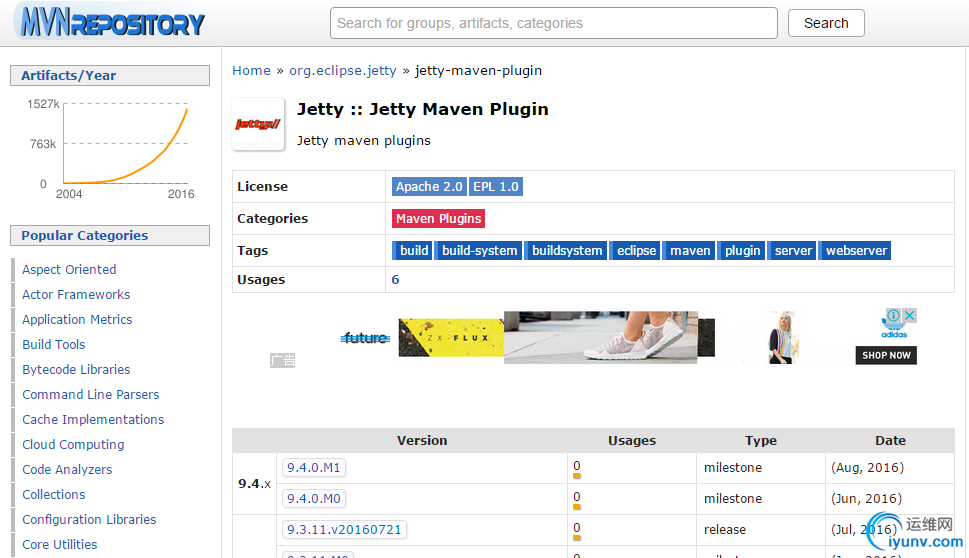The width and height of the screenshot is (969, 558).
Task: Select the maven tag
Action: click(x=690, y=250)
